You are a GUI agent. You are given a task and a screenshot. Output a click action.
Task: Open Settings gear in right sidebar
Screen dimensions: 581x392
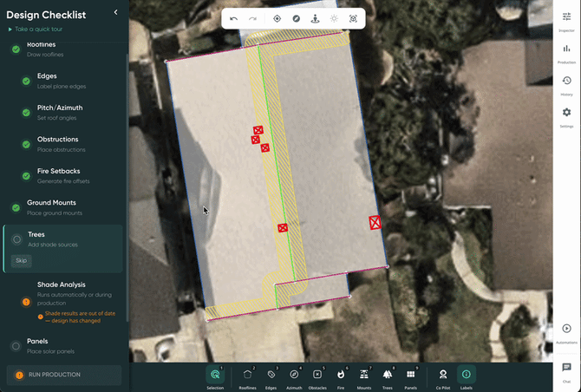point(566,117)
